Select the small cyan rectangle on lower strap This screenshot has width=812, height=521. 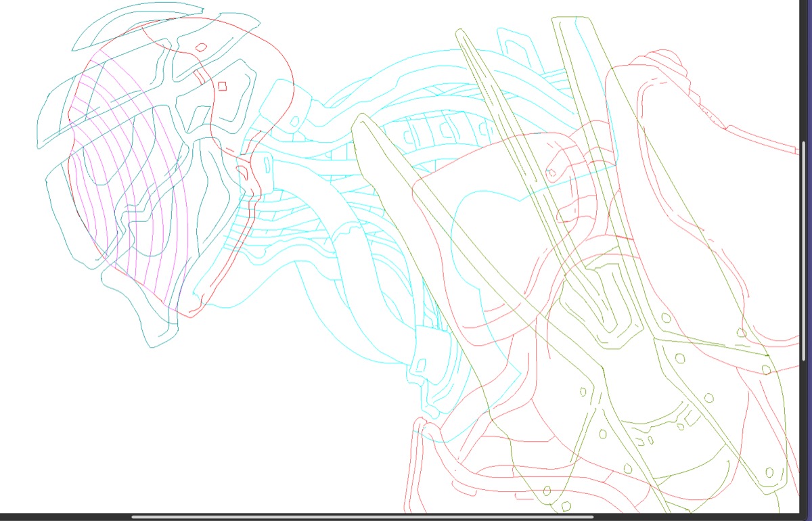[420, 365]
